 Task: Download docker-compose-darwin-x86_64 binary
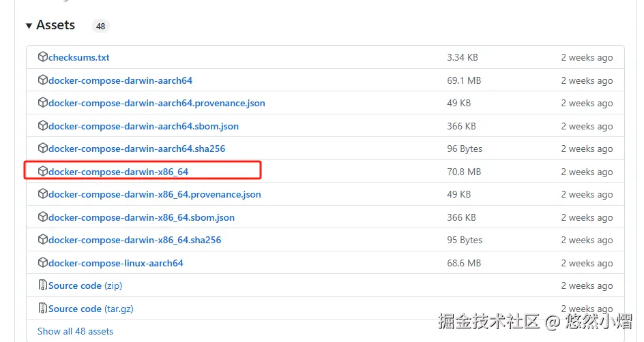pos(118,172)
